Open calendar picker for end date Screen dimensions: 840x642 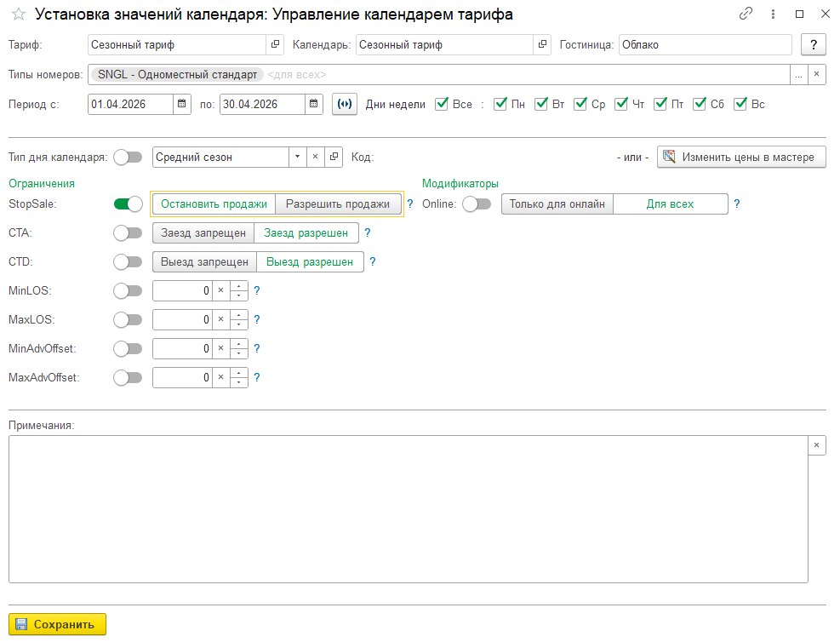click(314, 105)
